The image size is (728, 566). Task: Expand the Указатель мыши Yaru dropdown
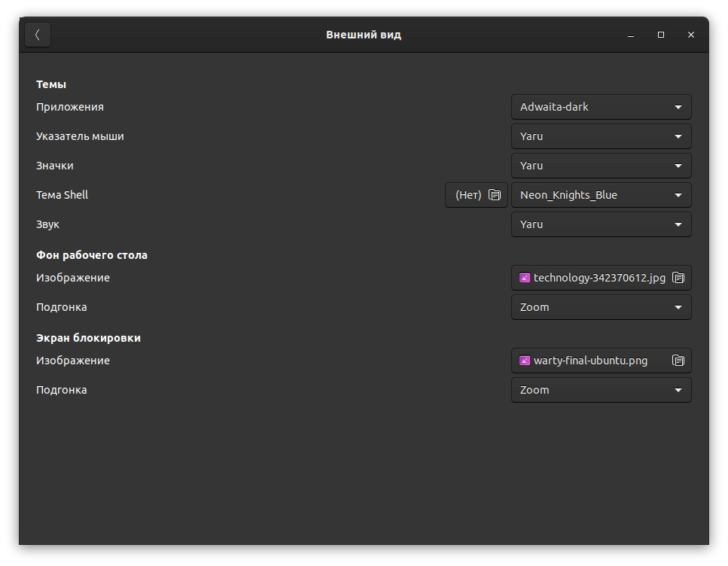tap(601, 136)
